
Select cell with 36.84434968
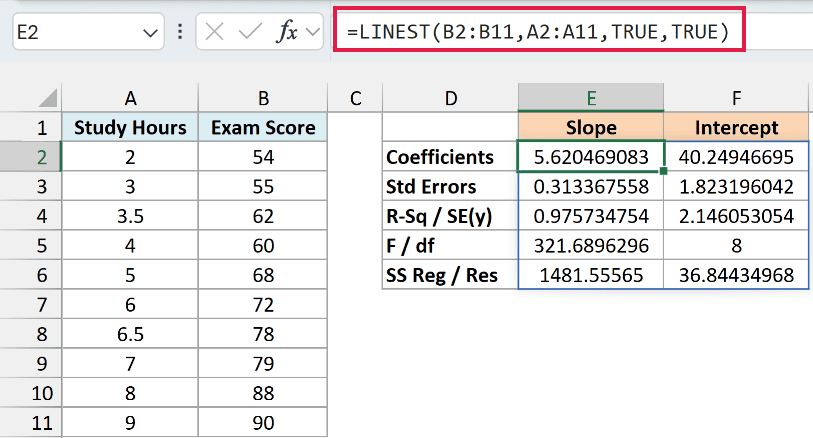736,275
